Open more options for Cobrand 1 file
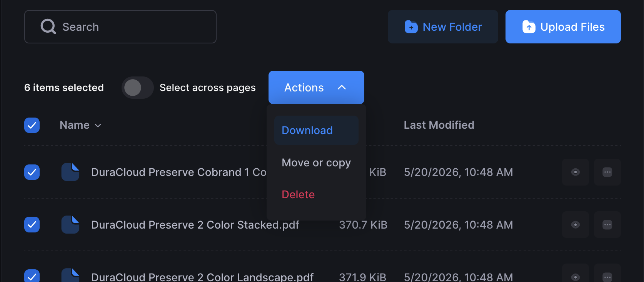 (607, 172)
